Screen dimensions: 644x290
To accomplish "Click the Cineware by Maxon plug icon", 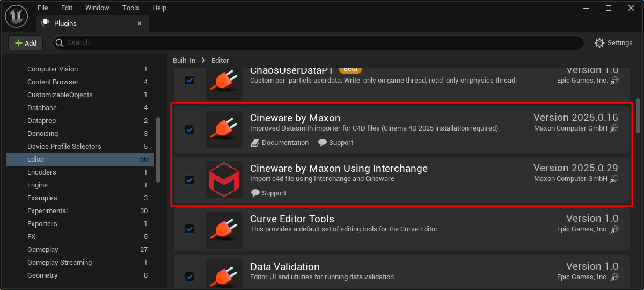I will (x=224, y=129).
